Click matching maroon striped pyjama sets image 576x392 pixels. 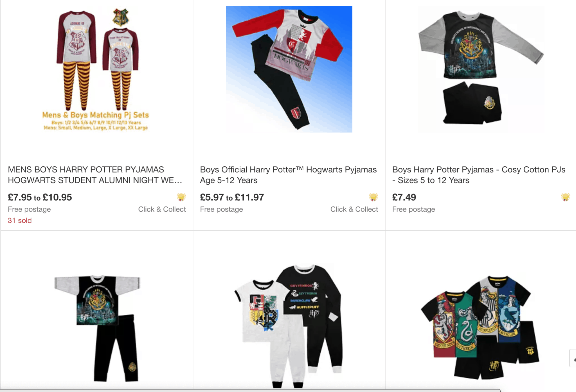97,69
